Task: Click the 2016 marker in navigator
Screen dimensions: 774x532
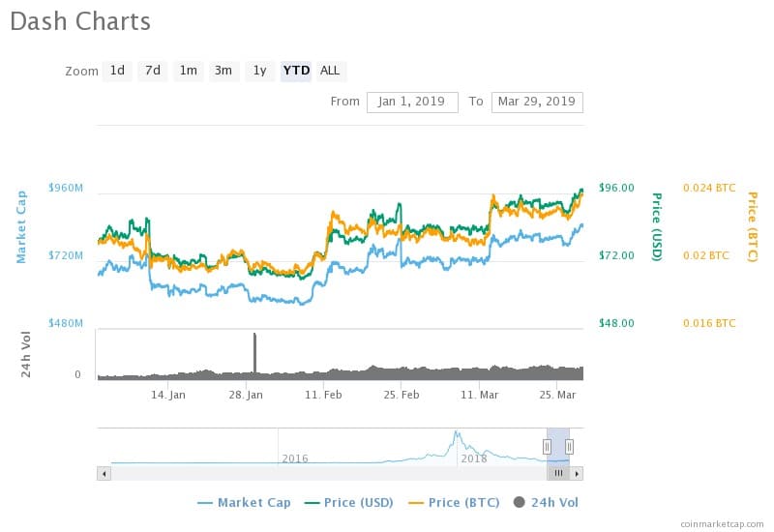Action: pos(295,458)
